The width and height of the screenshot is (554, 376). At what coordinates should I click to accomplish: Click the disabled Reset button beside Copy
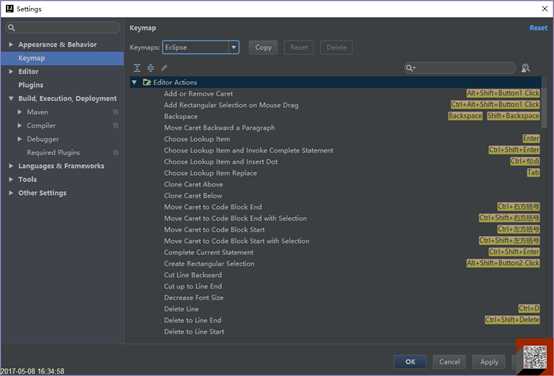(x=299, y=47)
